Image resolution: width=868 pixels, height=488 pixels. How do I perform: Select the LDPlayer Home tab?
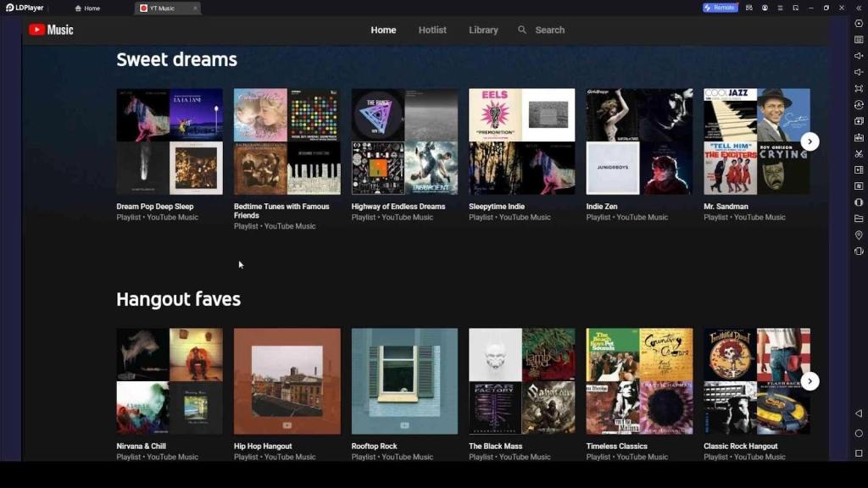point(88,8)
